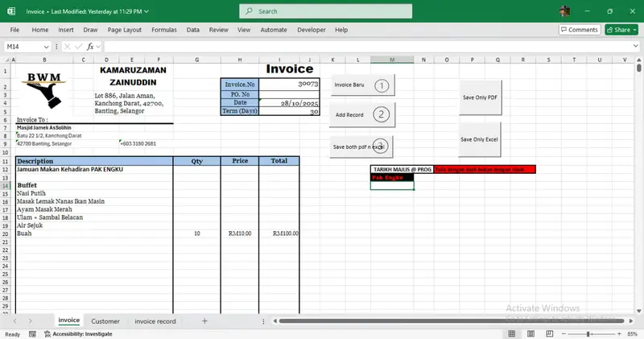The width and height of the screenshot is (644, 339).
Task: Click the search magnifier icon
Action: pos(249,11)
